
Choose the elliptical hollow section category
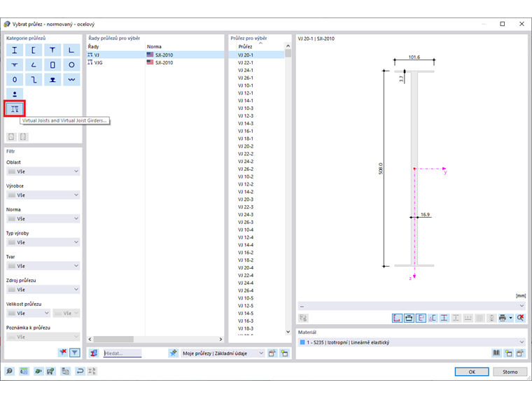point(15,79)
